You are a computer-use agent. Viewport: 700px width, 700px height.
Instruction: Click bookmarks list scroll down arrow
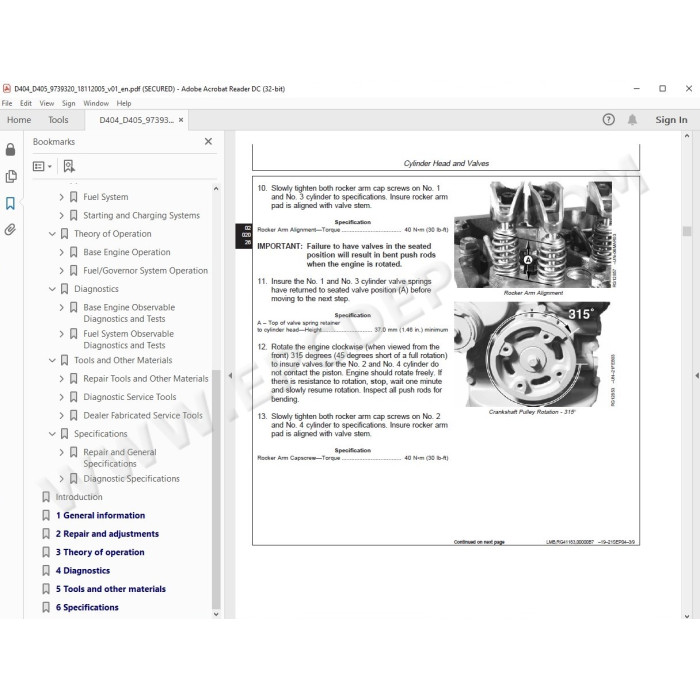[216, 614]
